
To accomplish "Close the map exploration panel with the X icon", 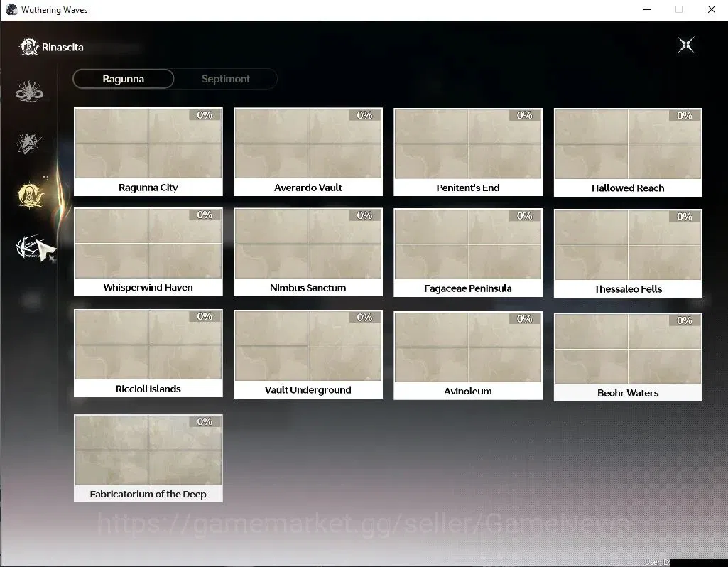I will tap(686, 45).
